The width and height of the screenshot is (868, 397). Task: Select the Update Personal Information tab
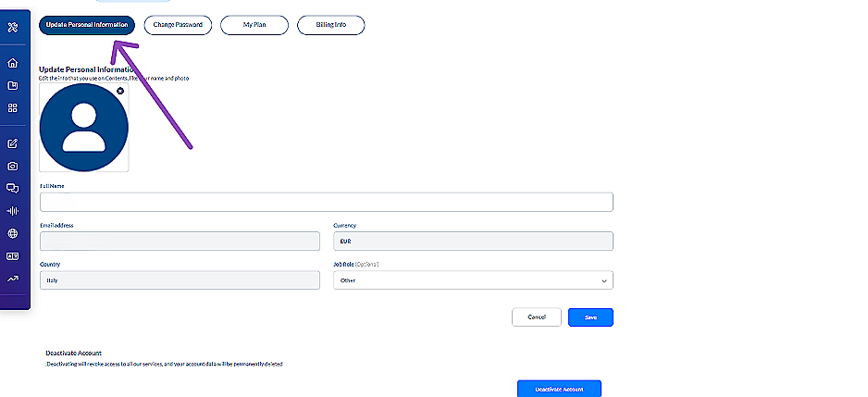coord(87,25)
